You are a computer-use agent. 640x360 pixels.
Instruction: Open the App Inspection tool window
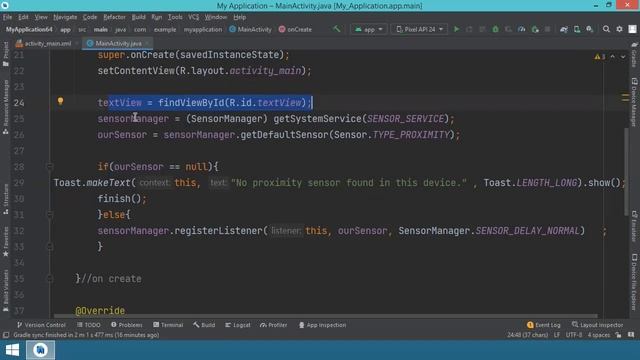(x=322, y=325)
